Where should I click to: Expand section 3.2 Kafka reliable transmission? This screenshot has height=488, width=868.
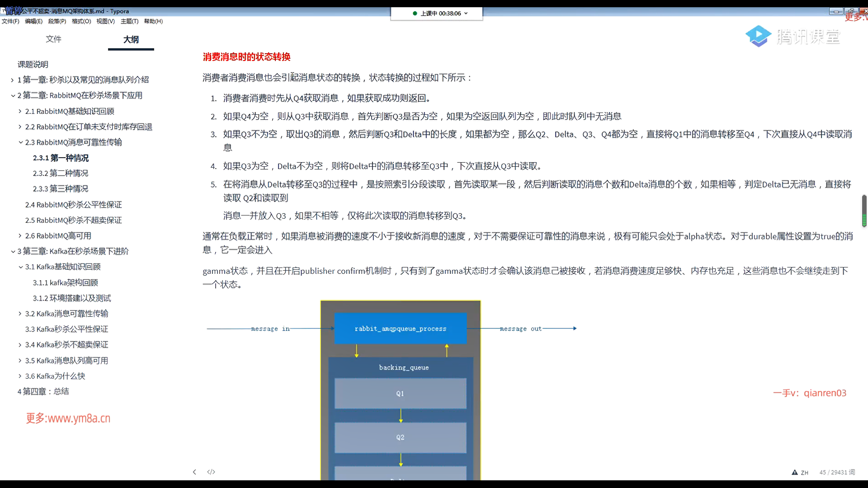click(x=20, y=314)
